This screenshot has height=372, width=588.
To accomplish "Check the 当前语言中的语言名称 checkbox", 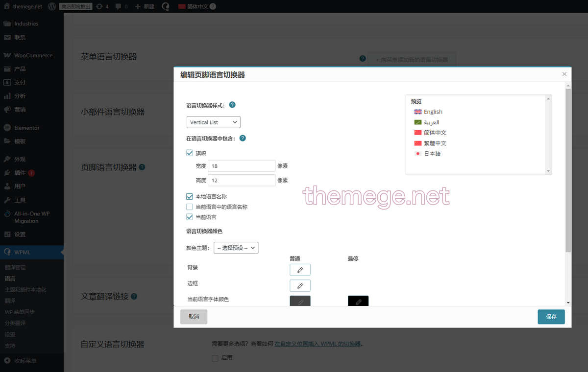I will (190, 207).
